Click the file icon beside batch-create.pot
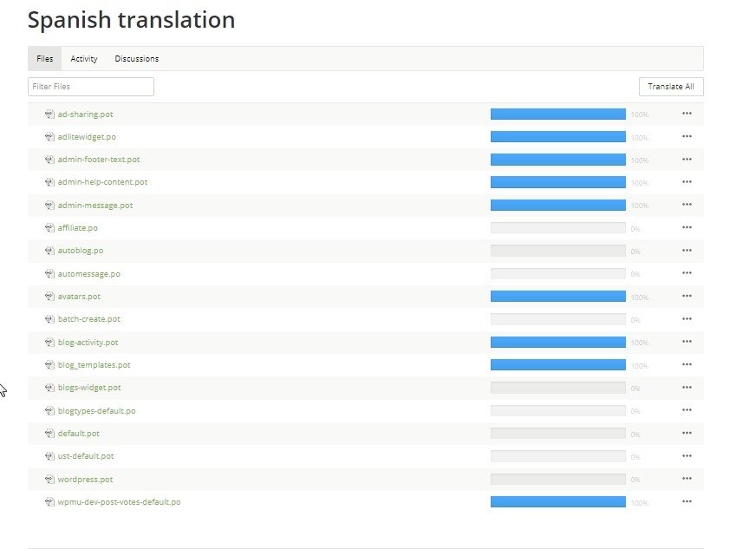 (x=49, y=319)
